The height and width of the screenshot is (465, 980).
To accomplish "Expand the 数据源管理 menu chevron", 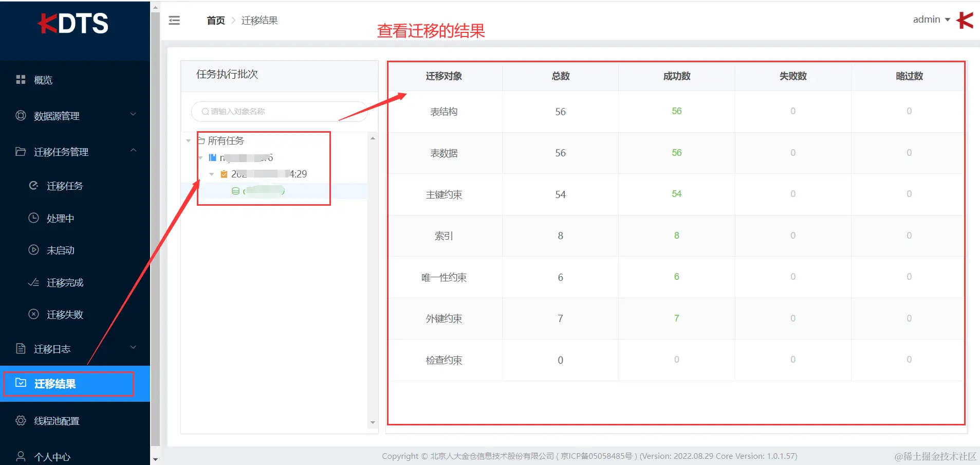I will [x=133, y=114].
